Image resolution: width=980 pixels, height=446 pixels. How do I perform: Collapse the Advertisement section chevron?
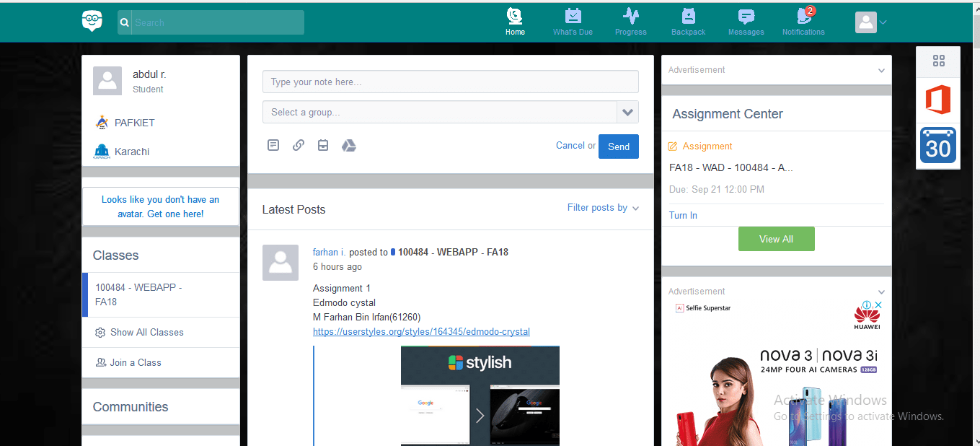(880, 70)
